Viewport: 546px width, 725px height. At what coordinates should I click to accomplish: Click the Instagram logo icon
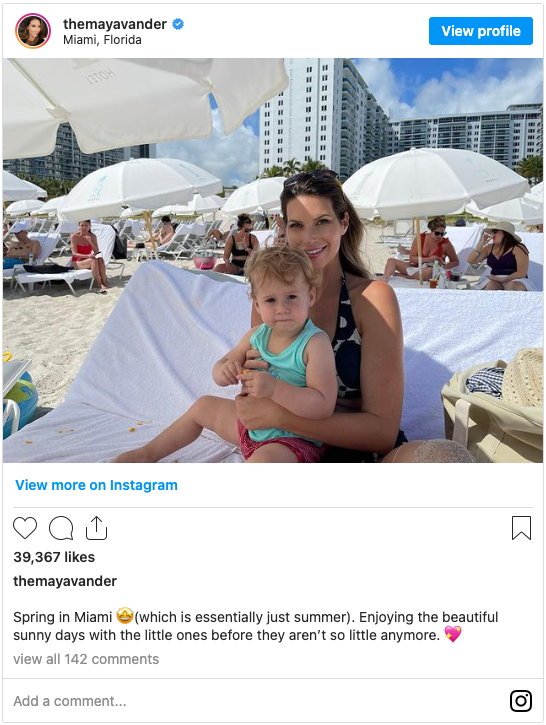click(x=521, y=700)
